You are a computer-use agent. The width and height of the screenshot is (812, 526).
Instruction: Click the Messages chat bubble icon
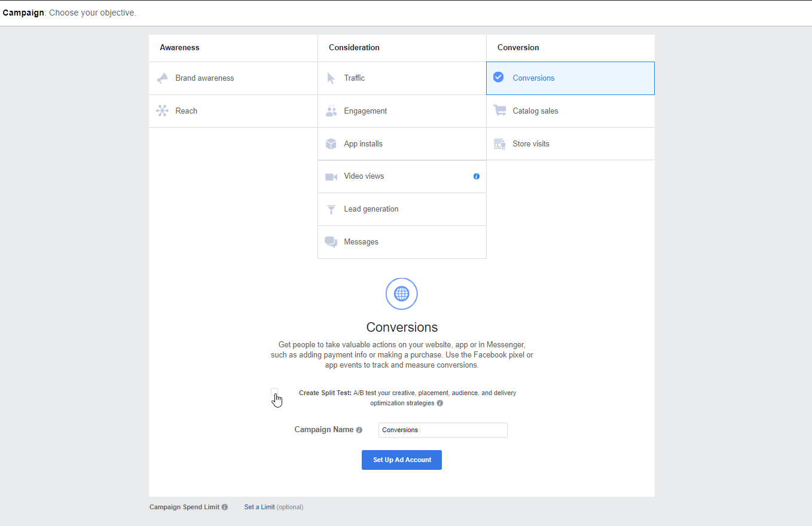pyautogui.click(x=331, y=242)
